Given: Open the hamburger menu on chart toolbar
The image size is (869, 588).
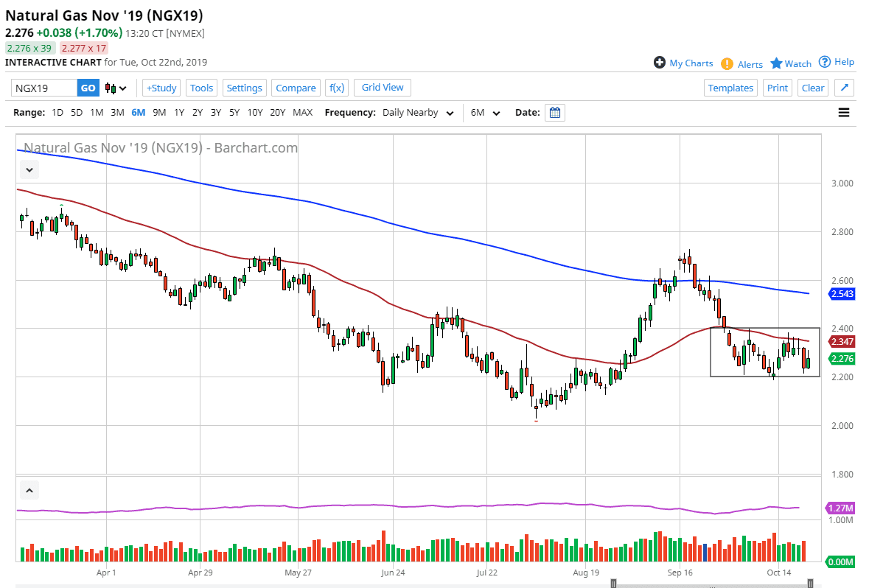Looking at the screenshot, I should pyautogui.click(x=844, y=113).
